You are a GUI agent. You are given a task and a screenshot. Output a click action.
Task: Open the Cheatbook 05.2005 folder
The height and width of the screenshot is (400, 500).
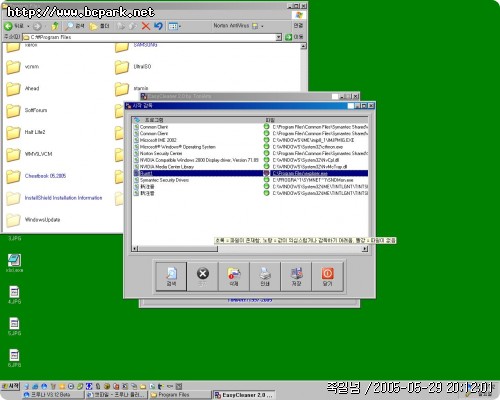(x=36, y=176)
